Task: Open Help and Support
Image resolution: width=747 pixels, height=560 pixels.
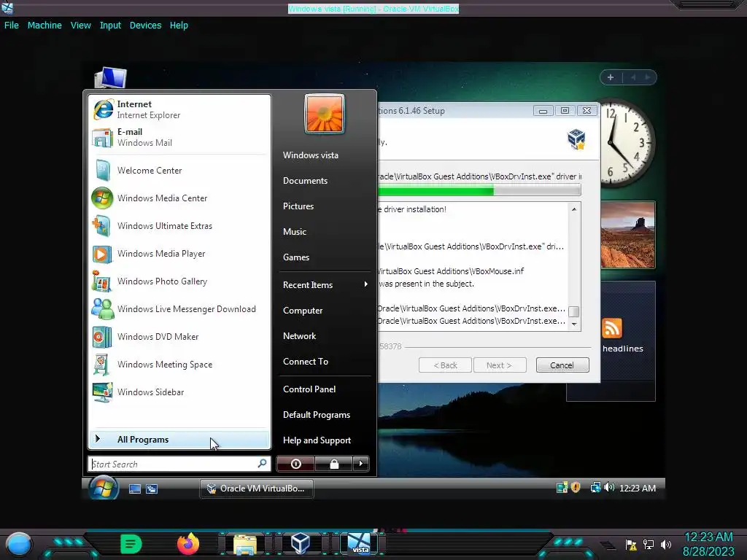Action: 317,440
